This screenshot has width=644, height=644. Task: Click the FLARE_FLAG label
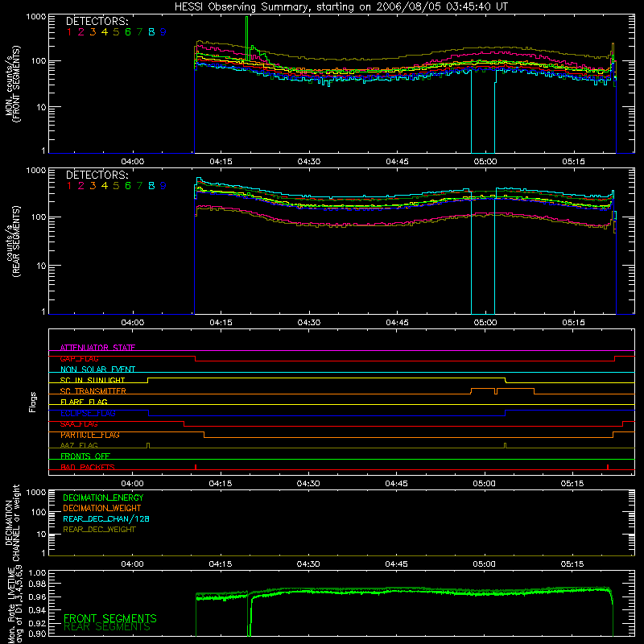(84, 402)
